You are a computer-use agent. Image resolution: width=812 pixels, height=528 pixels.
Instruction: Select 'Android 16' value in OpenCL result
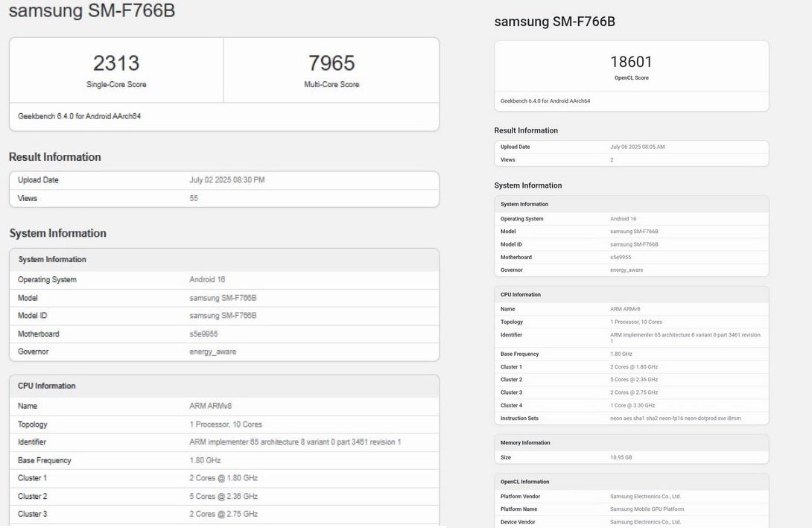pos(623,219)
